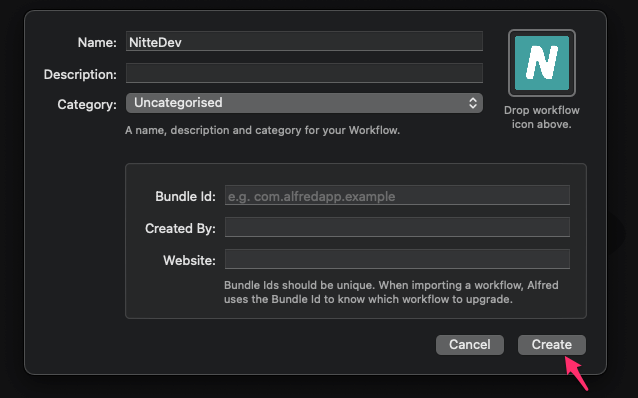The height and width of the screenshot is (398, 638).
Task: Focus the Bundle Id input field
Action: [397, 196]
